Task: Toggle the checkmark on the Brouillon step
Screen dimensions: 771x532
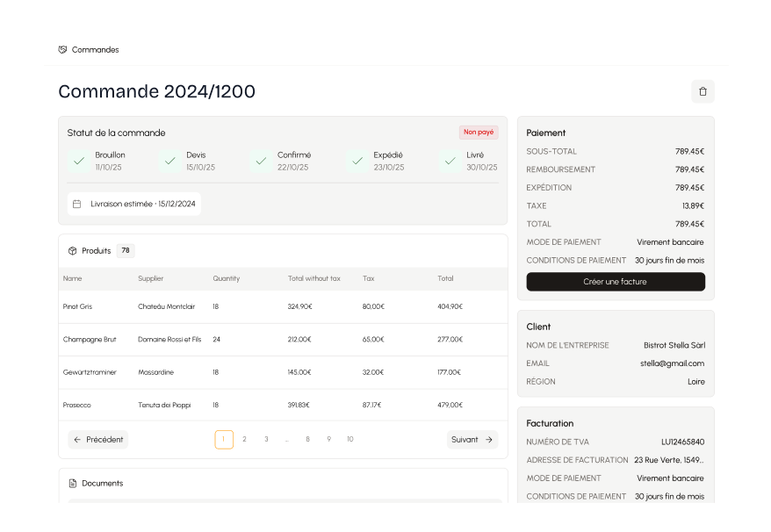Action: 79,161
